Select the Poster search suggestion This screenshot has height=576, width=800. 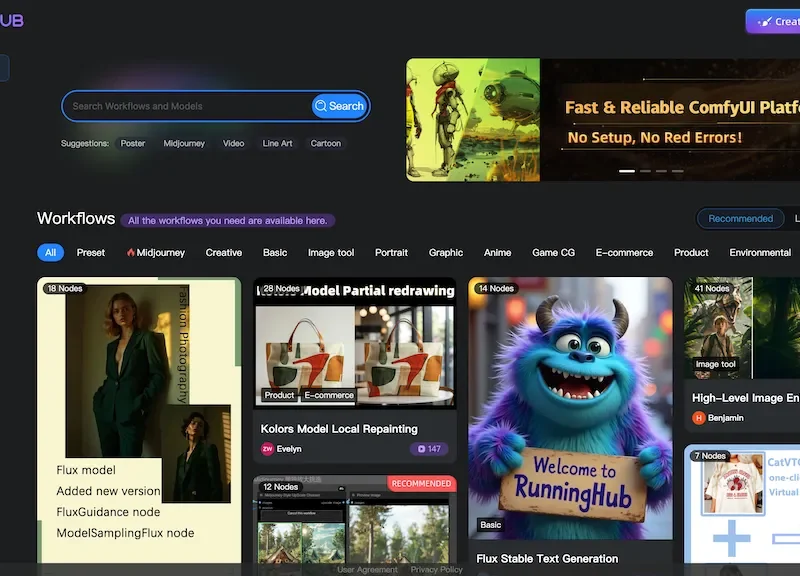tap(133, 143)
